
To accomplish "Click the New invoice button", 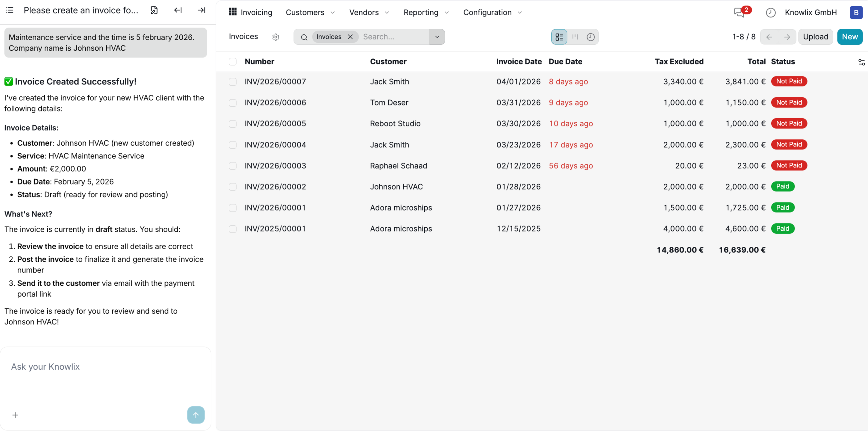I will click(849, 37).
